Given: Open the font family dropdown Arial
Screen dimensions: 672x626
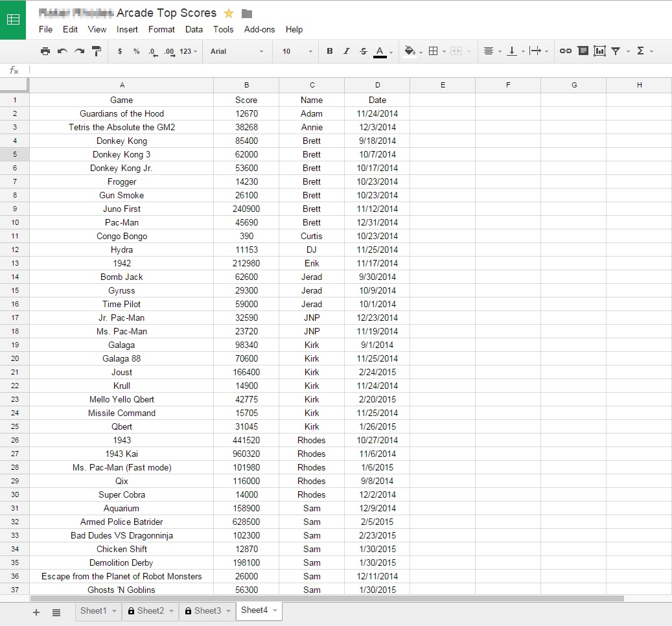Looking at the screenshot, I should tap(236, 51).
